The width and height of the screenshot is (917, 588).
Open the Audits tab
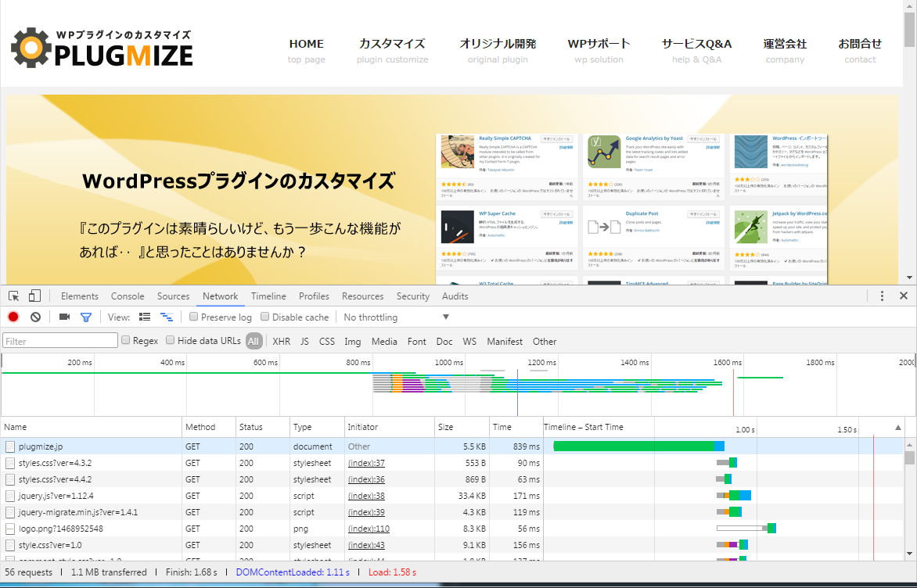455,296
